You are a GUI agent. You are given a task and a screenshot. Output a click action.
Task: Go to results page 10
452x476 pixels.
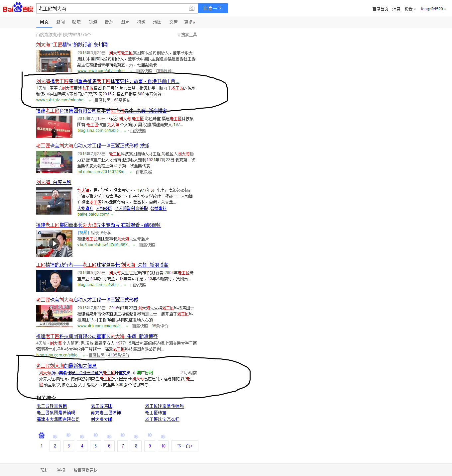[x=163, y=446]
